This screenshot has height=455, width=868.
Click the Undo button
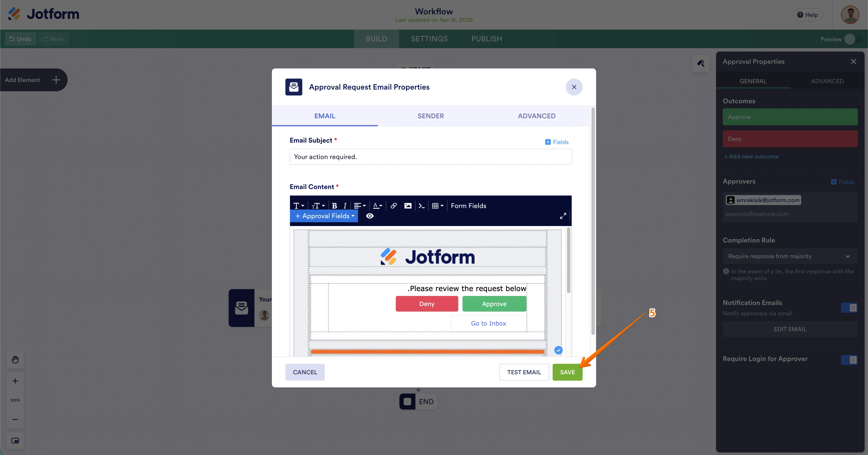tap(20, 39)
